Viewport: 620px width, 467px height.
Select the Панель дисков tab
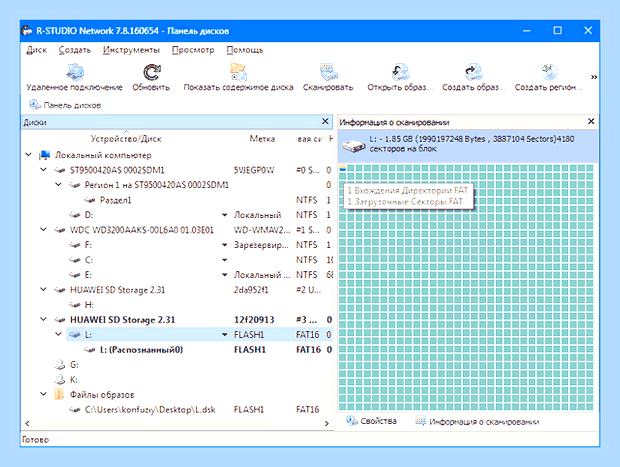(65, 105)
